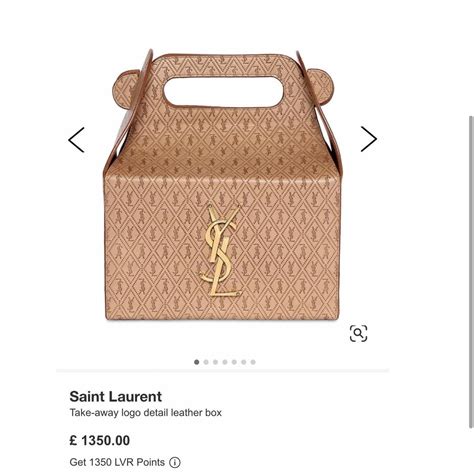The height and width of the screenshot is (474, 474).
Task: Jump to the fourth carousel dot
Action: 225,362
